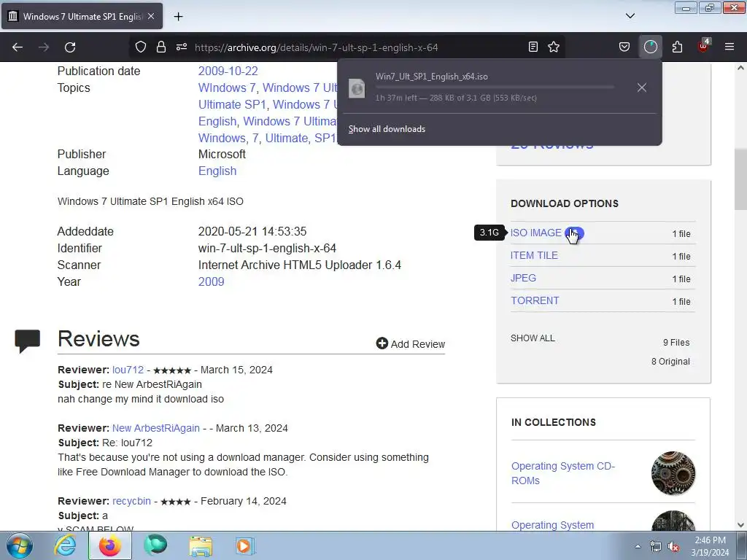The height and width of the screenshot is (560, 747).
Task: Open Windows Explorer folder on taskbar
Action: click(x=201, y=545)
